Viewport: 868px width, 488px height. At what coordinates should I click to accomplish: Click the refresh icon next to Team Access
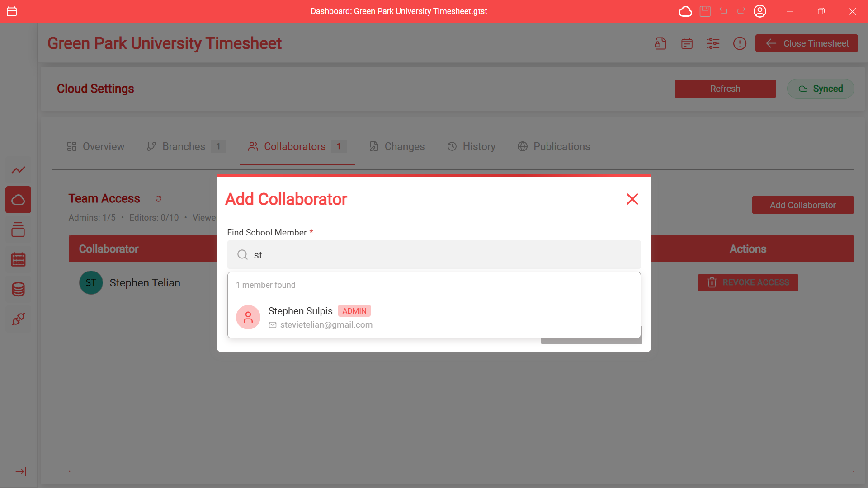click(x=158, y=199)
